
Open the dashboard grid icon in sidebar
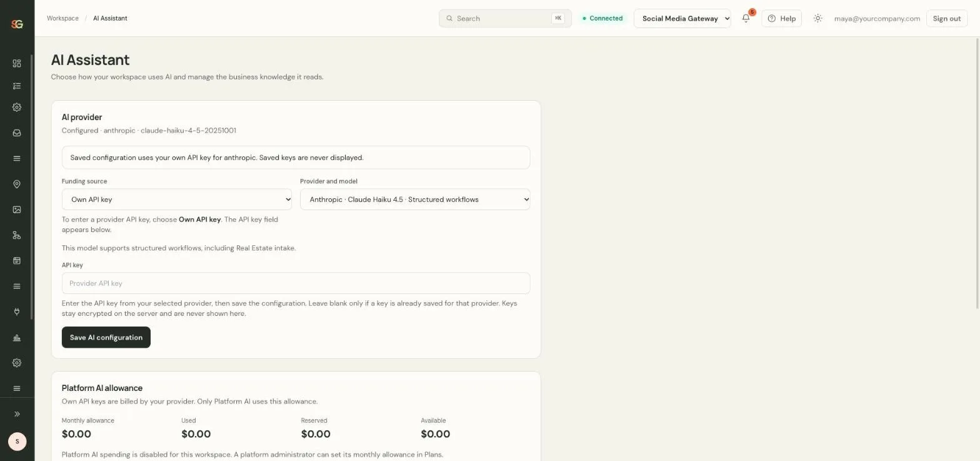(x=17, y=63)
